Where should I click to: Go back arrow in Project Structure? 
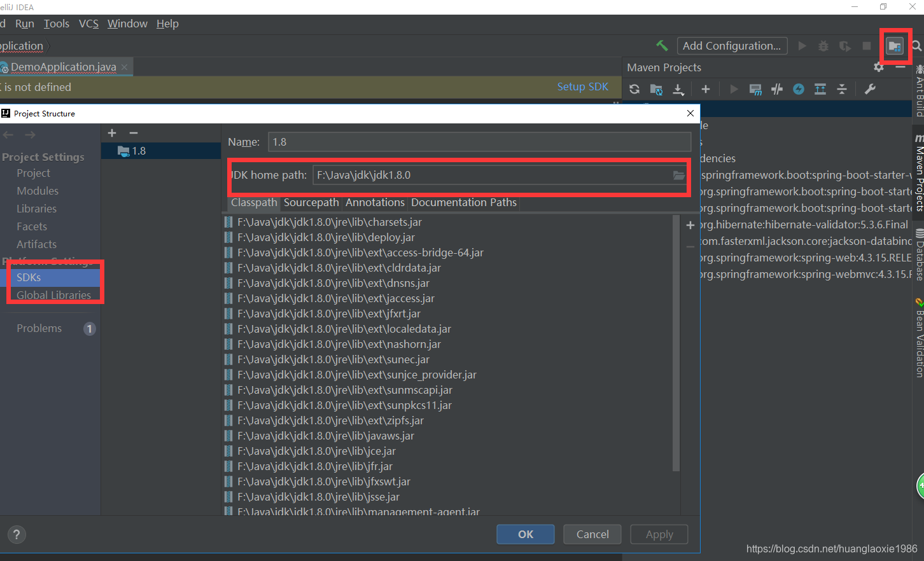[8, 135]
